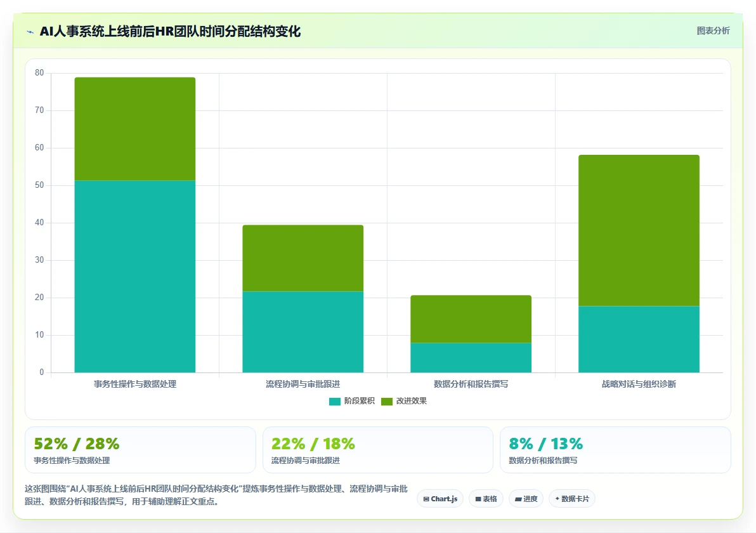The height and width of the screenshot is (533, 756).
Task: Toggle the 阶段累积 legend entry
Action: tap(352, 401)
